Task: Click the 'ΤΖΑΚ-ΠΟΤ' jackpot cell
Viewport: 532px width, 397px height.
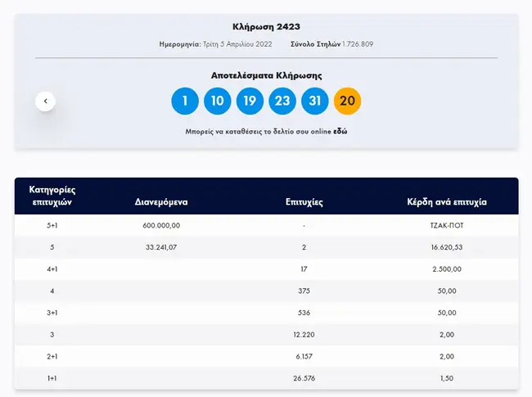Action: click(x=447, y=226)
